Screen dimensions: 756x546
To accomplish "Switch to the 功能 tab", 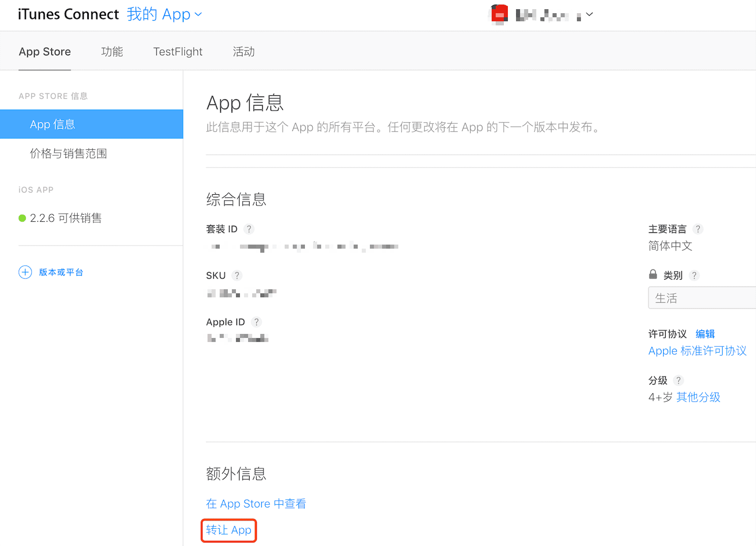I will (112, 52).
